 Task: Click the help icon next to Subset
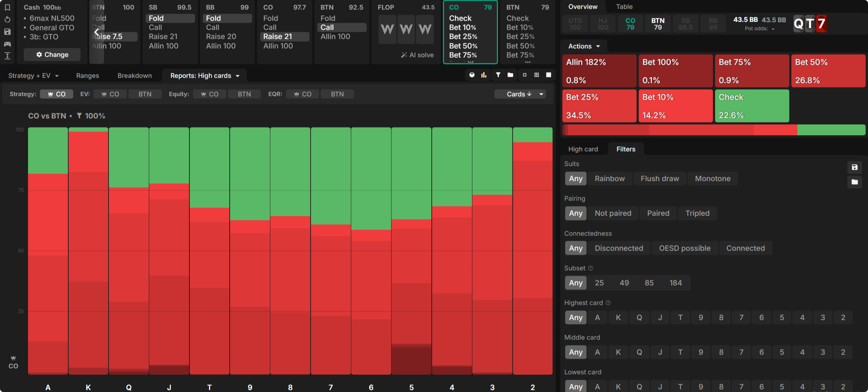[590, 268]
